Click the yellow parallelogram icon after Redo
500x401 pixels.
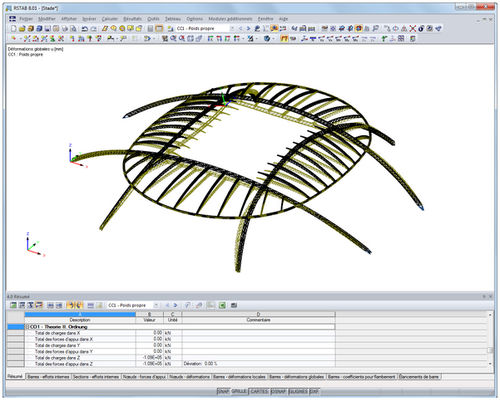[105, 29]
